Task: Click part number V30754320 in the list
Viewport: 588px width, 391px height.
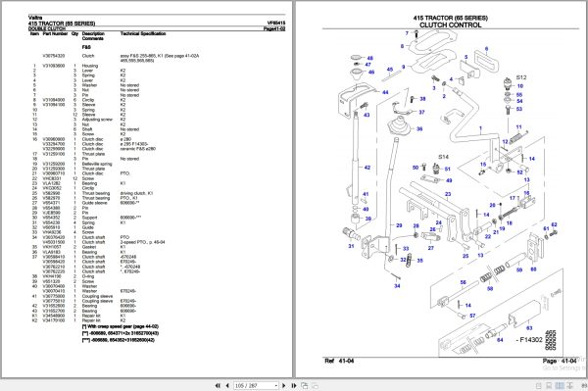Action: (53, 56)
